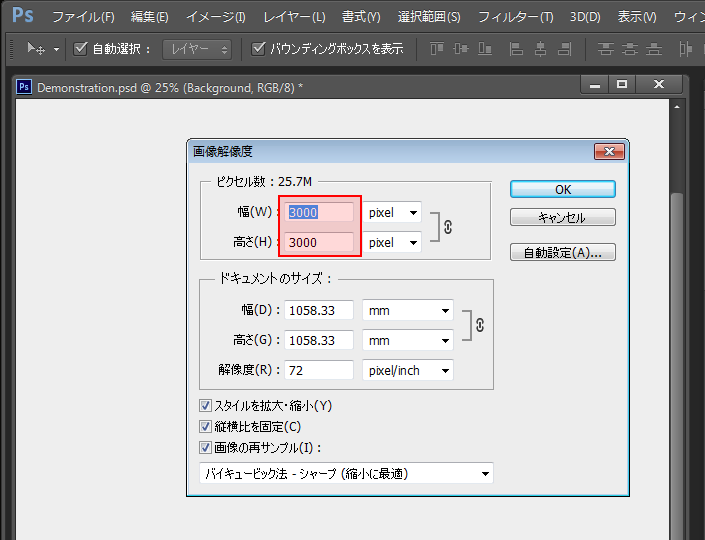Open the 選択範囲(S) menu
This screenshot has height=540, width=705.
[x=429, y=17]
